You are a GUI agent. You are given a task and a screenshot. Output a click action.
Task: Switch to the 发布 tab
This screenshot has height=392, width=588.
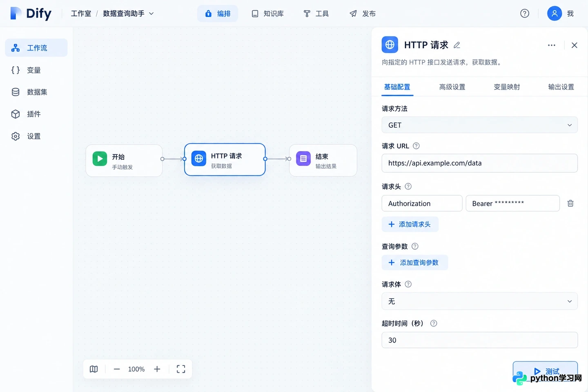(x=363, y=13)
